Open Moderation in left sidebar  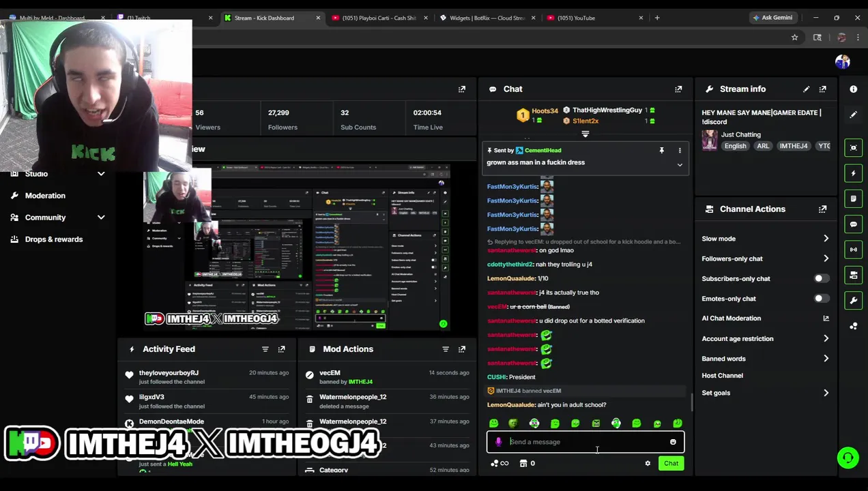45,196
